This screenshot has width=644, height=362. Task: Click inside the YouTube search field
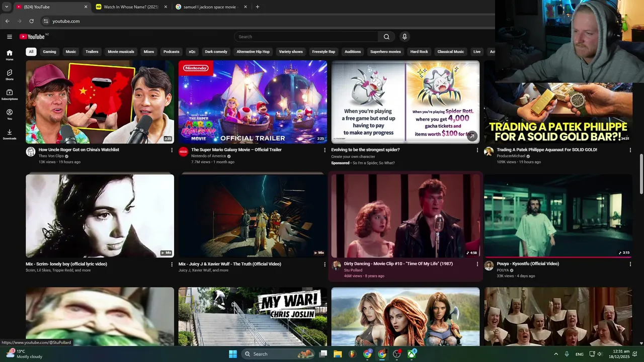click(x=306, y=37)
